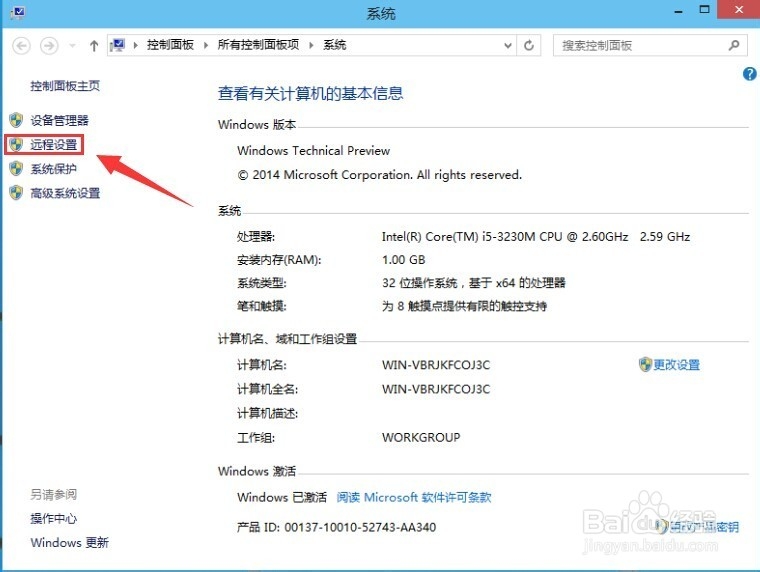760x572 pixels.
Task: Expand the arrow before 控制面板 breadcrumb
Action: click(136, 46)
